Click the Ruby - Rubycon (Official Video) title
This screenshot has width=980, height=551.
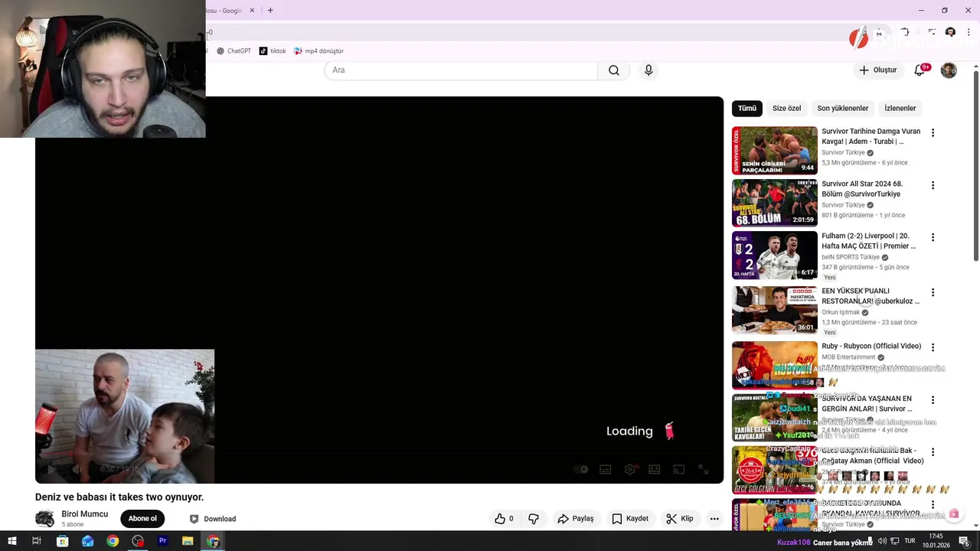(871, 347)
